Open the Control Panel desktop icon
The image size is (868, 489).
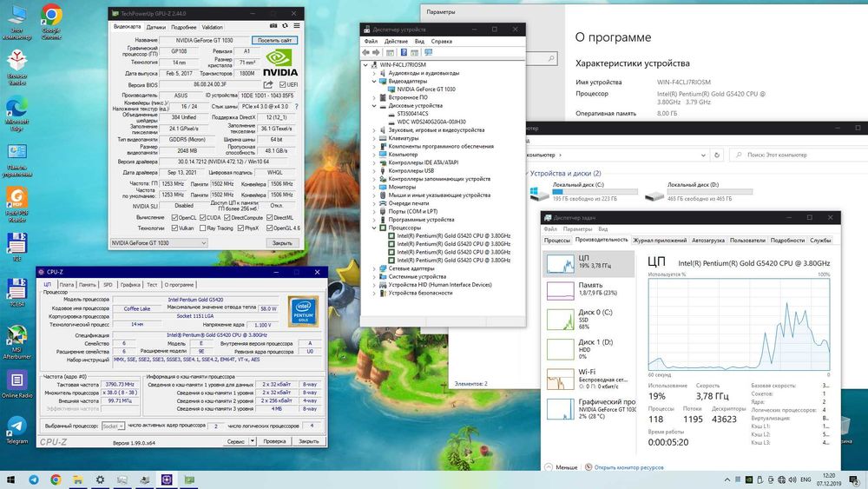coord(17,161)
